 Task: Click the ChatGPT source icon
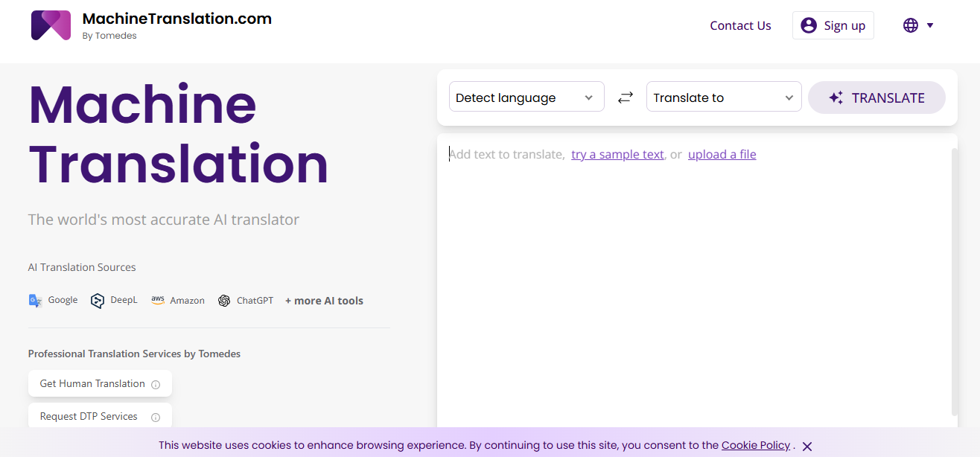click(223, 301)
